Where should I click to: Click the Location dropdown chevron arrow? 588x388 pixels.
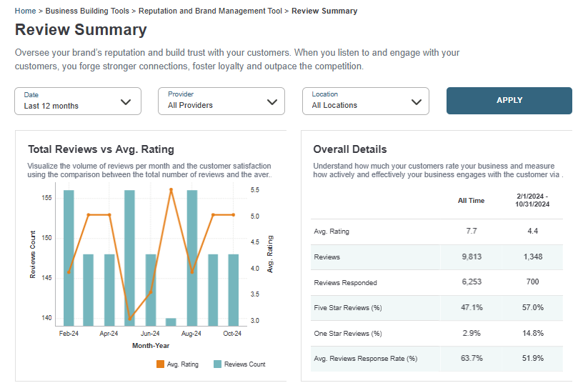click(416, 101)
